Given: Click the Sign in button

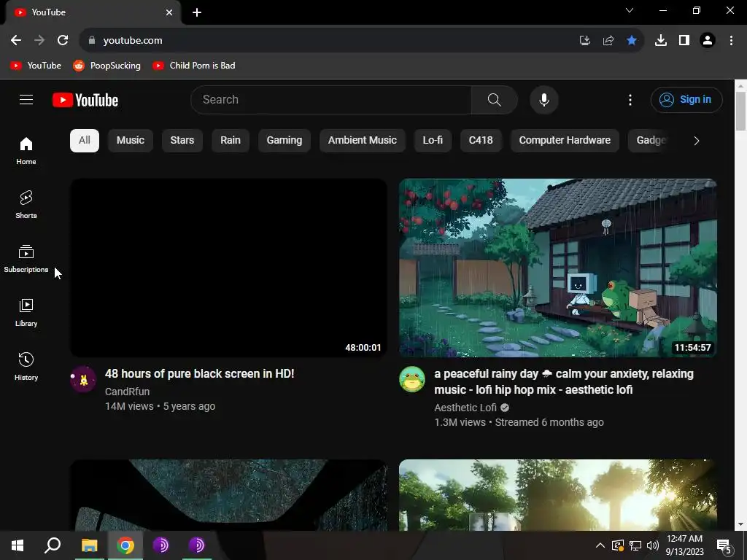Looking at the screenshot, I should [686, 100].
